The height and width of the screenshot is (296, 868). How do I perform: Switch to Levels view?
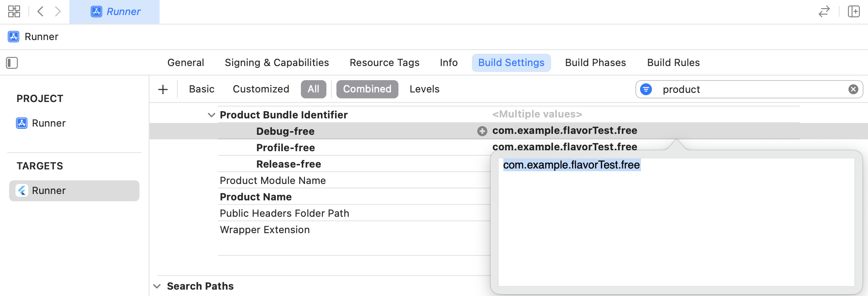pyautogui.click(x=424, y=89)
